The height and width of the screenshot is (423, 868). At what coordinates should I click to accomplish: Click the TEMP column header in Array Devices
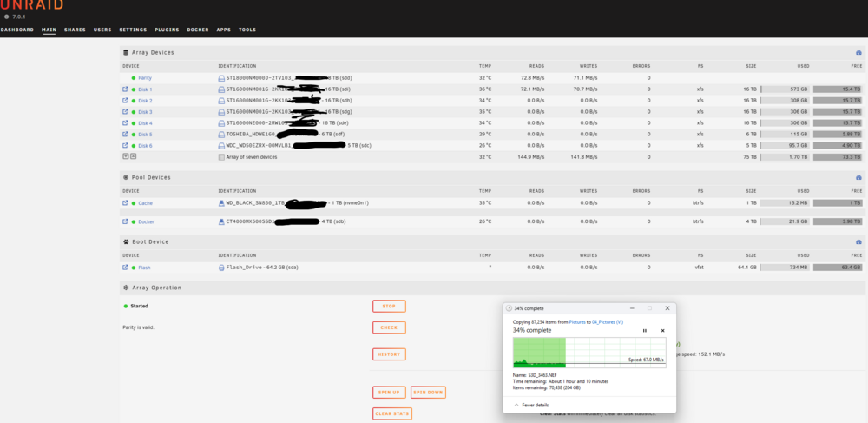tap(485, 66)
